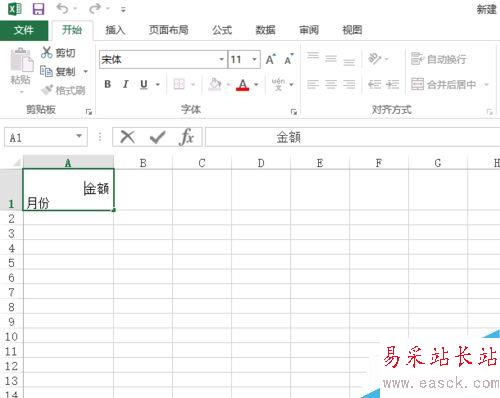Screen dimensions: 500x398
Task: Expand the font color dropdown arrow
Action: coord(256,85)
